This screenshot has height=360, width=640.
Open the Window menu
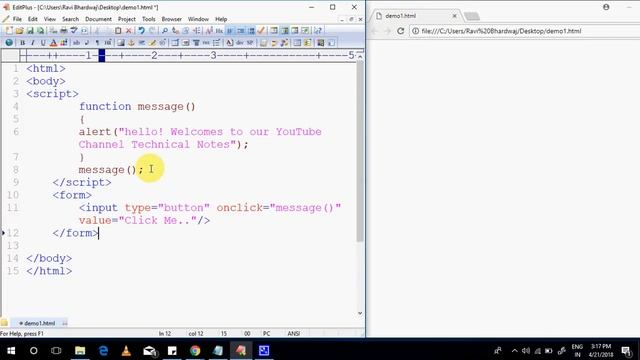pyautogui.click(x=198, y=19)
